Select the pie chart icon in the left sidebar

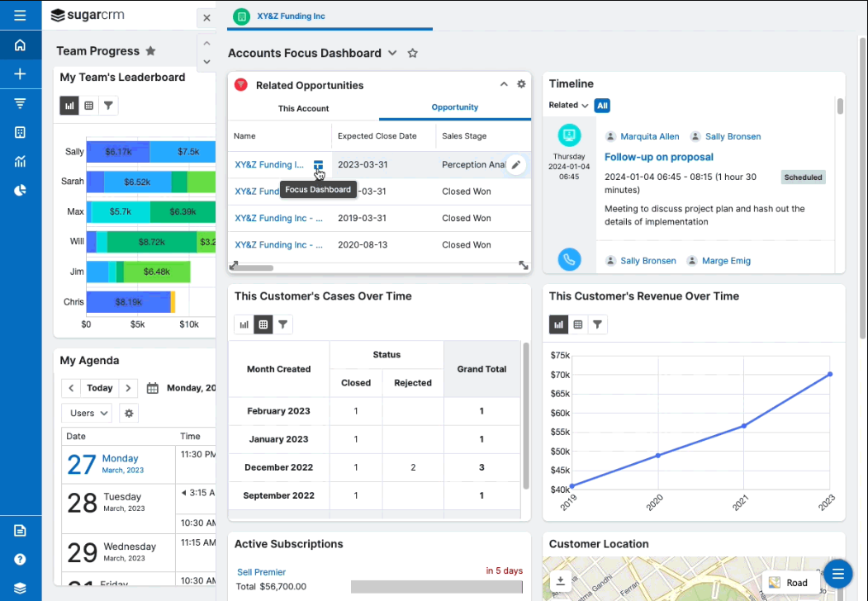[x=21, y=190]
